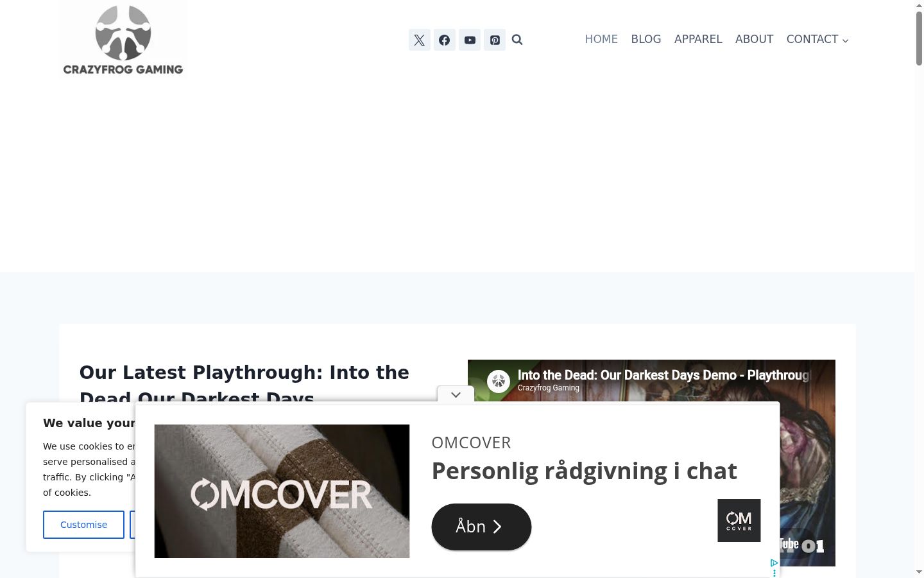The height and width of the screenshot is (578, 924).
Task: Open the X (Twitter) social link
Action: [x=420, y=40]
